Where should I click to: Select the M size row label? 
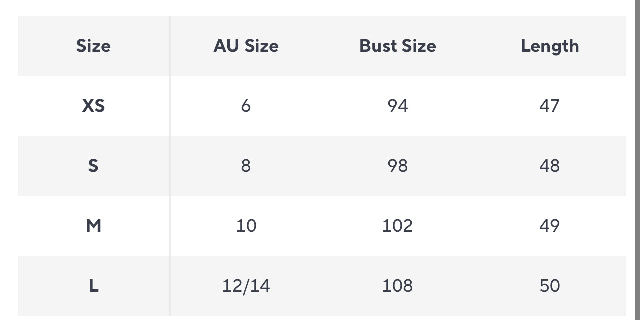93,226
